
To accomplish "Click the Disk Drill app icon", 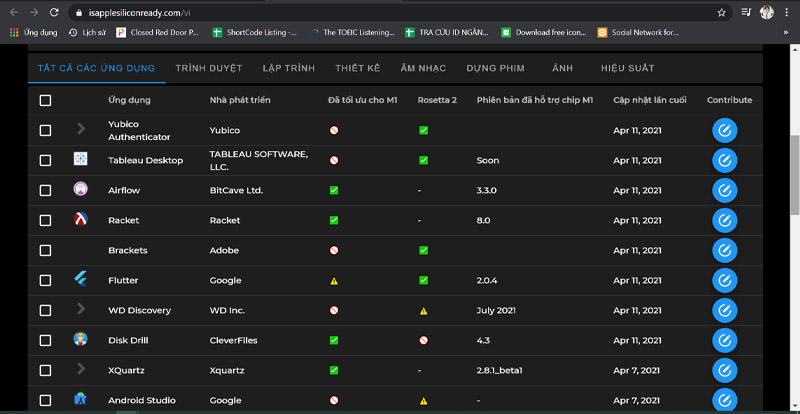I will pyautogui.click(x=81, y=339).
